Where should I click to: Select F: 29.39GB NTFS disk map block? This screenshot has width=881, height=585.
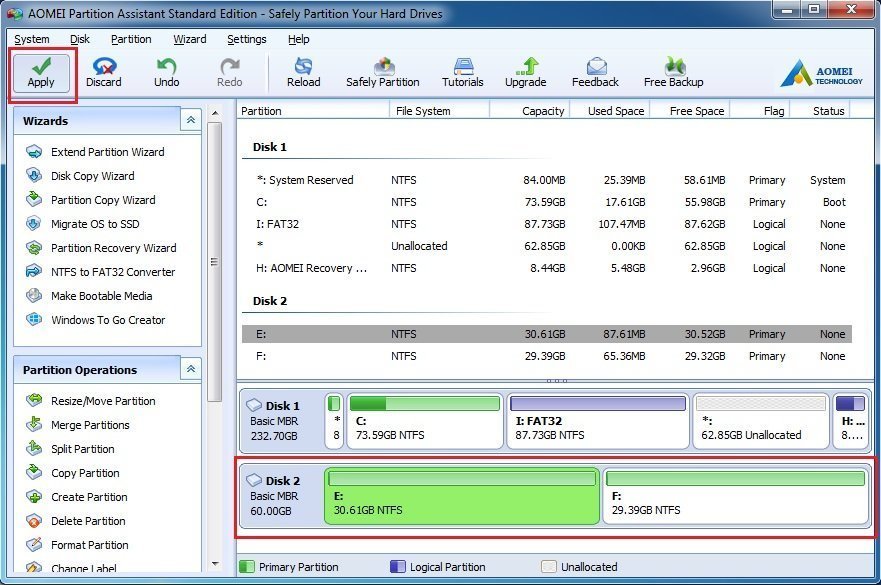point(735,496)
